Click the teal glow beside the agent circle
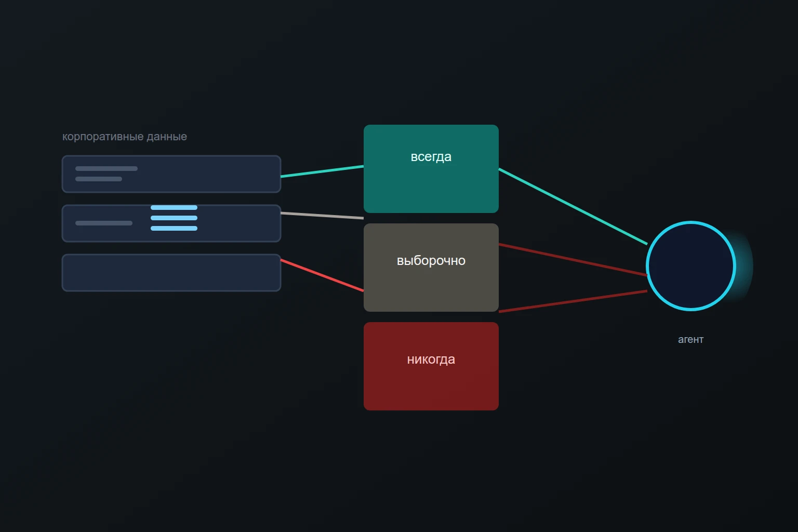 [745, 266]
